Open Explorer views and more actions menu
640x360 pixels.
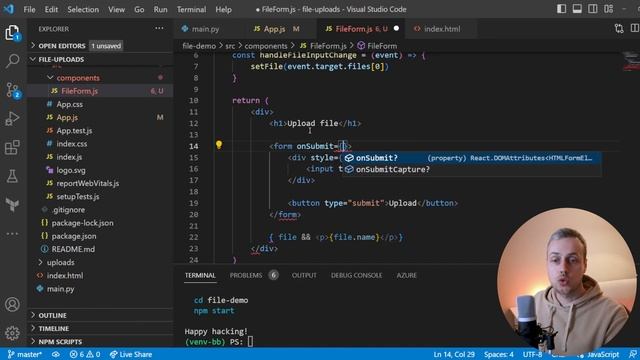tap(159, 29)
